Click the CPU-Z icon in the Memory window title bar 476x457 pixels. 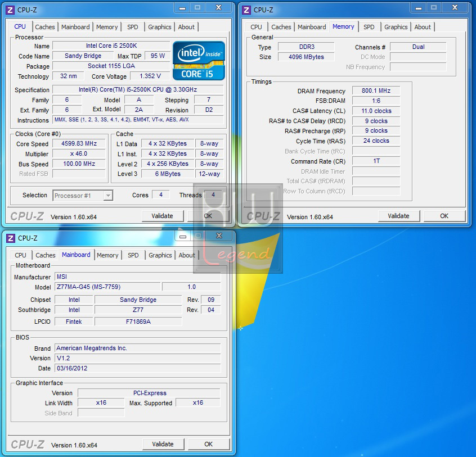246,10
